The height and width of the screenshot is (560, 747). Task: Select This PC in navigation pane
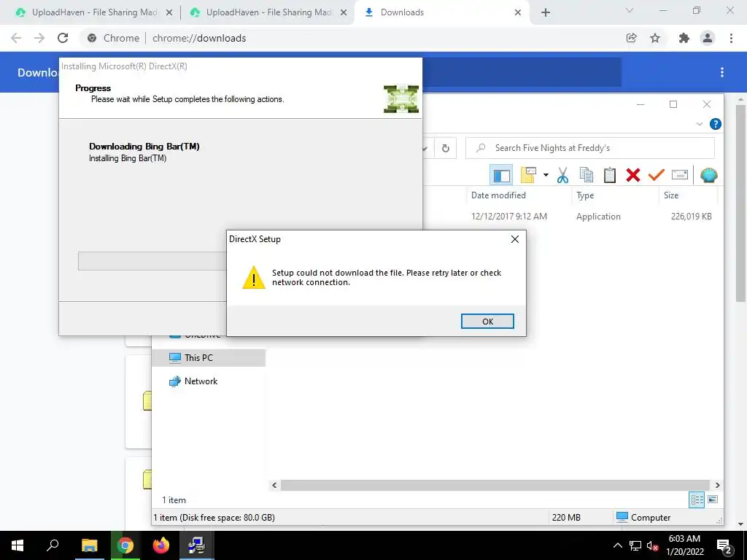coord(209,357)
